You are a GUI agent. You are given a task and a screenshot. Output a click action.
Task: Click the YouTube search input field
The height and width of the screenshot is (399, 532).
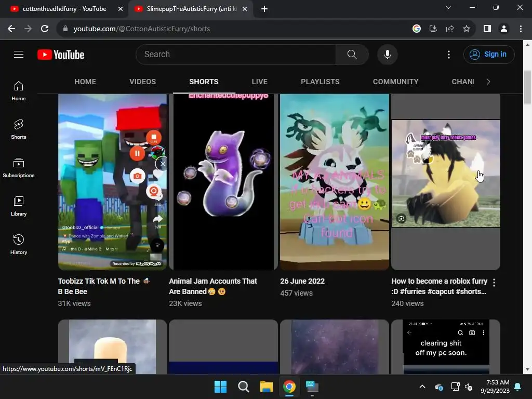[x=236, y=54]
